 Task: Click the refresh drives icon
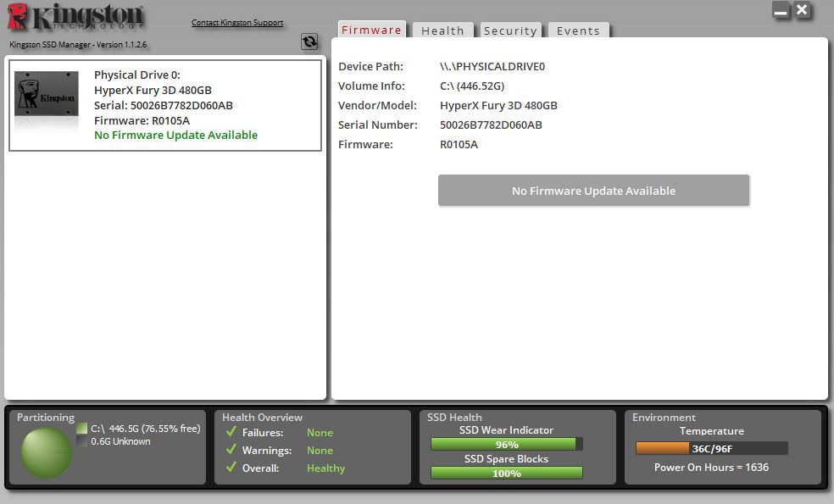click(x=309, y=42)
